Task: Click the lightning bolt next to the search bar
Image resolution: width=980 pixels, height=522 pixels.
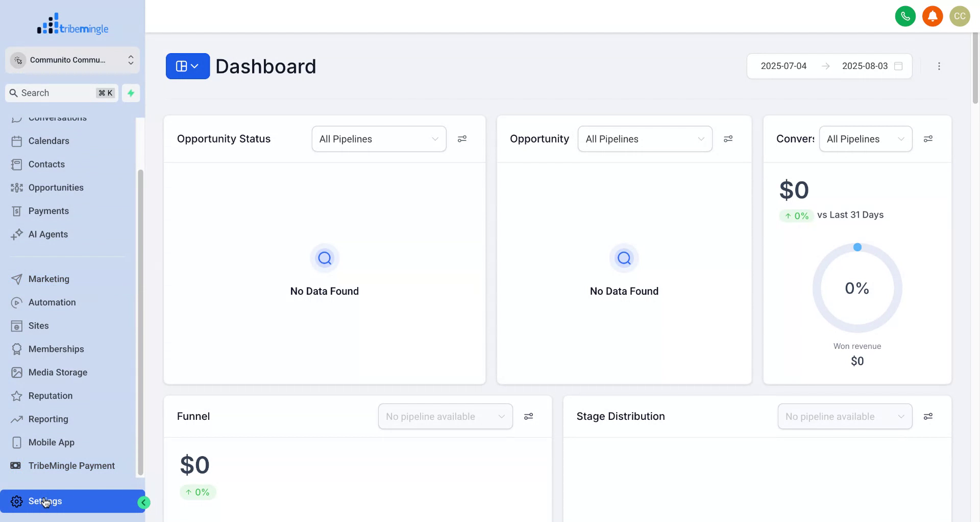Action: pyautogui.click(x=131, y=93)
